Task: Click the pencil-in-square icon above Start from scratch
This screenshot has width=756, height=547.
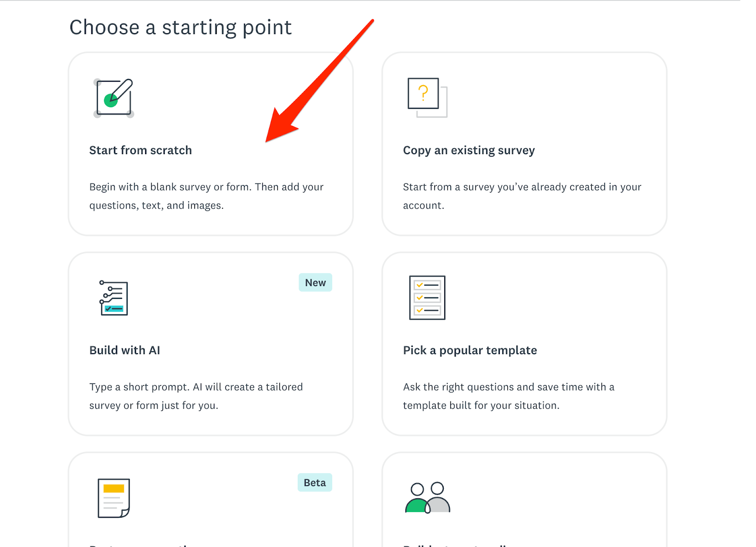Action: click(x=113, y=98)
